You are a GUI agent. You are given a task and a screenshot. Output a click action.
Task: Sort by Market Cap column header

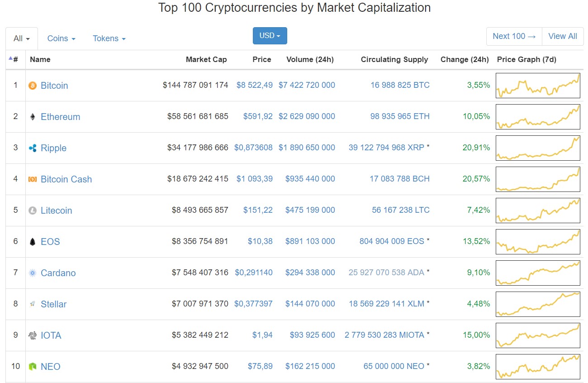click(206, 59)
